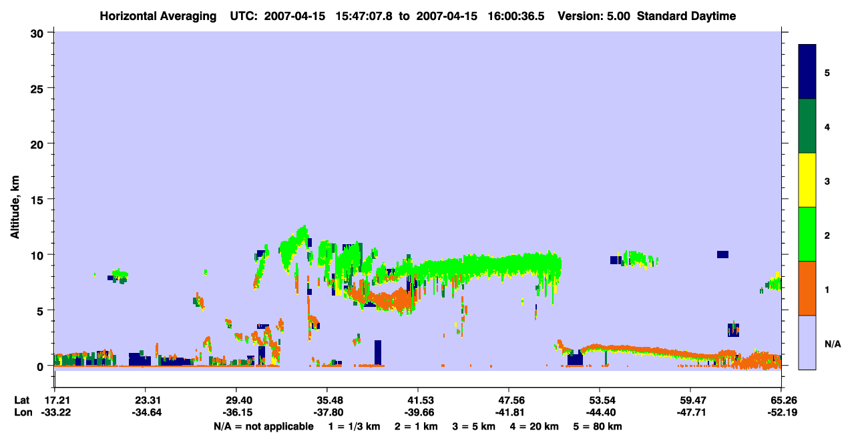Click the 'Lon' row label

(23, 412)
